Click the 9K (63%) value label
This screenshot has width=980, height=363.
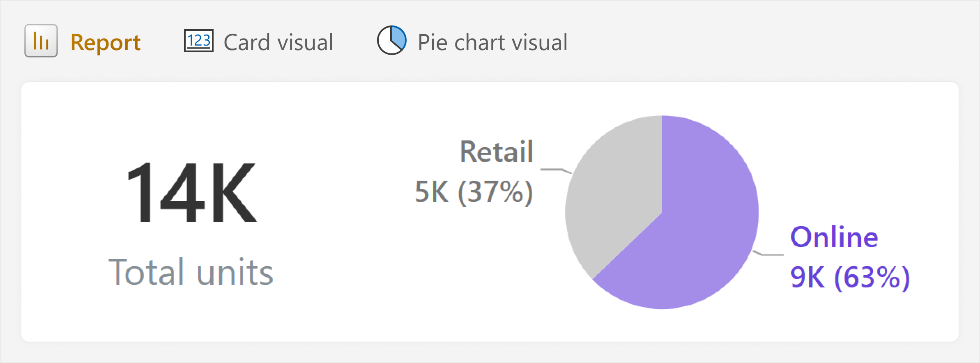(x=850, y=277)
